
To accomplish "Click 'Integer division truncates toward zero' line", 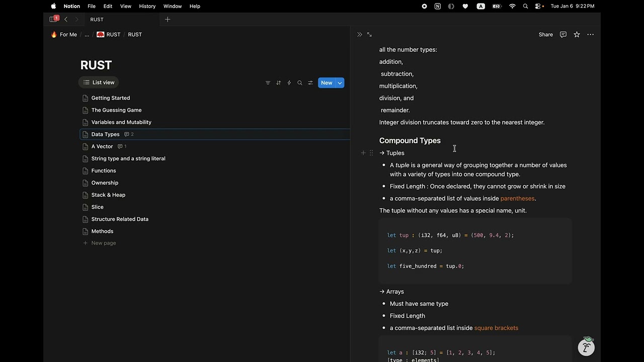I will (461, 122).
